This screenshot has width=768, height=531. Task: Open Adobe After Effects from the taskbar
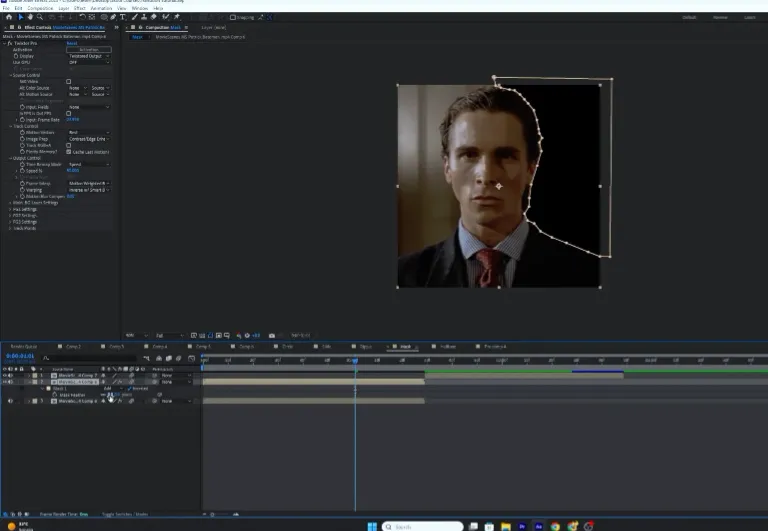(x=538, y=526)
